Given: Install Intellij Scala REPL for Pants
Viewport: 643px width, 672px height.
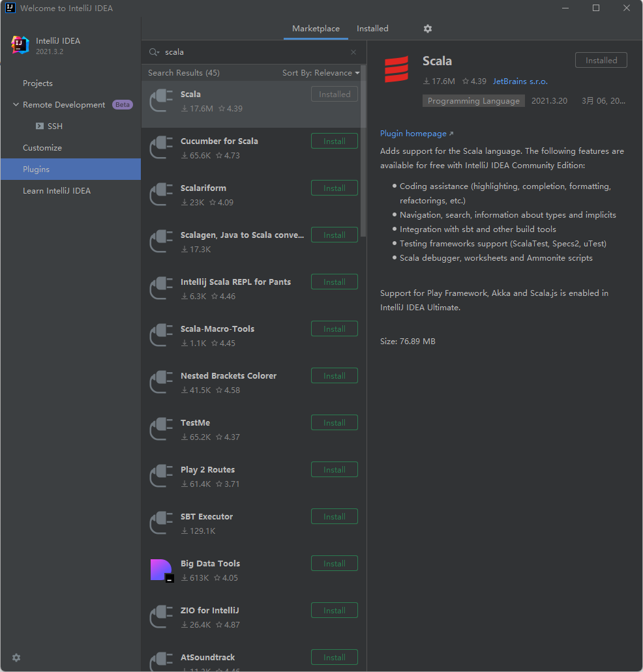Looking at the screenshot, I should tap(335, 282).
